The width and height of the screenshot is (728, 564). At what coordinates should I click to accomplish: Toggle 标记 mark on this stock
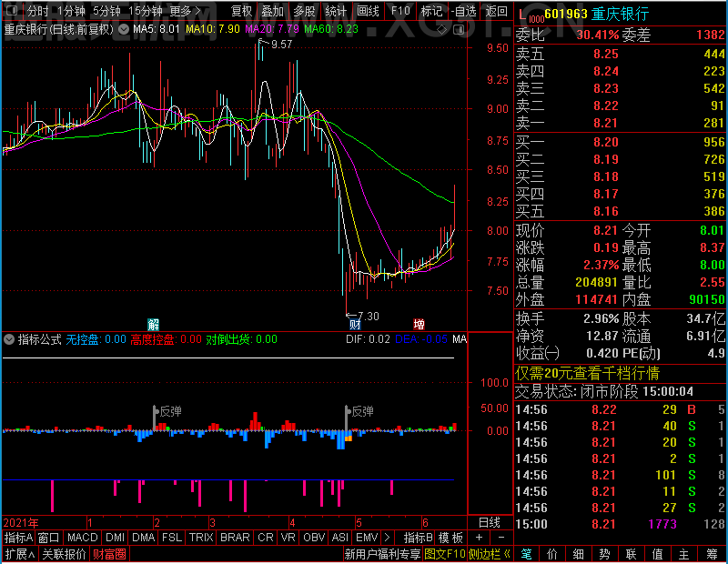[431, 10]
